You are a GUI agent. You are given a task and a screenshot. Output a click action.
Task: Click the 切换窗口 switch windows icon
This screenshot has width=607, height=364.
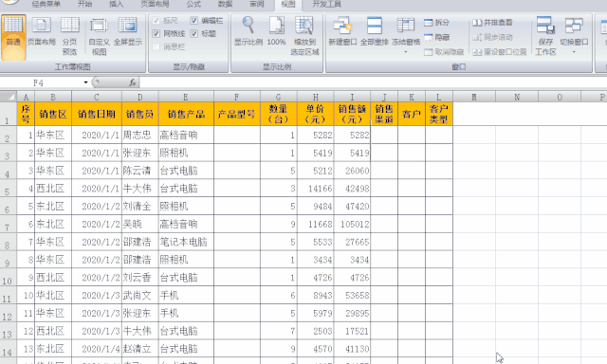574,27
